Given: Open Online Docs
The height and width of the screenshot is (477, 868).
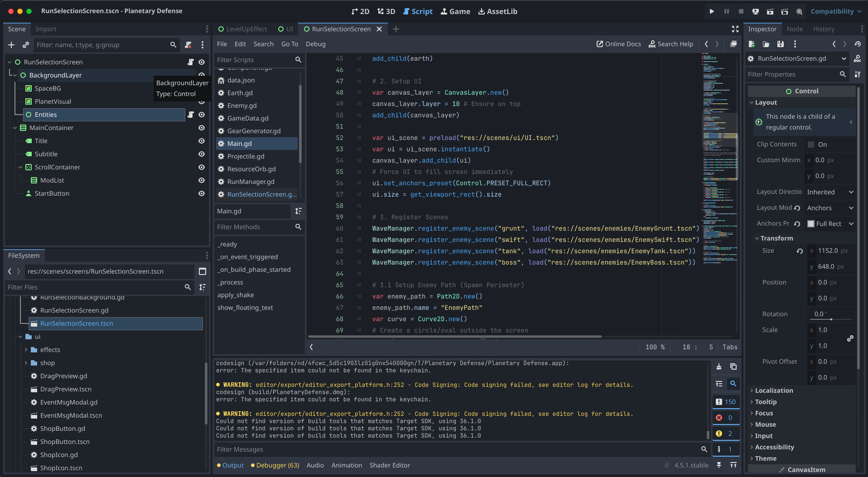Looking at the screenshot, I should (618, 44).
